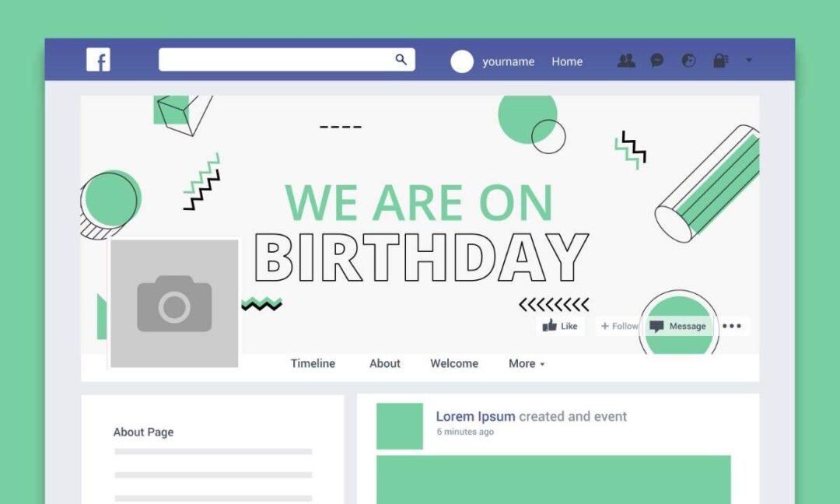
Task: Click the search magnifier icon
Action: [401, 59]
